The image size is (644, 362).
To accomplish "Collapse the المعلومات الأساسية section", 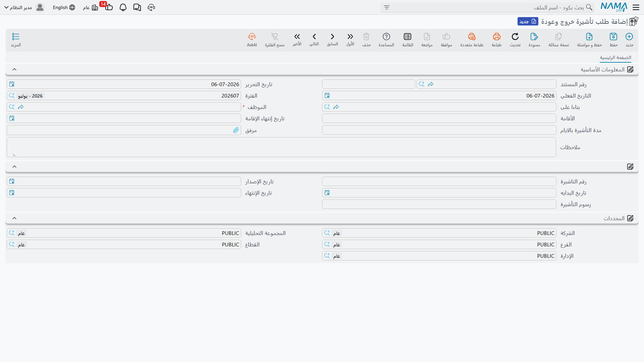I will coord(14,69).
